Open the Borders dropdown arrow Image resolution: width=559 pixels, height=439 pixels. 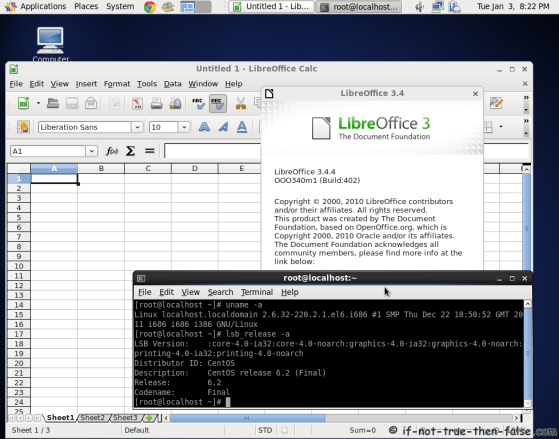coord(501,127)
